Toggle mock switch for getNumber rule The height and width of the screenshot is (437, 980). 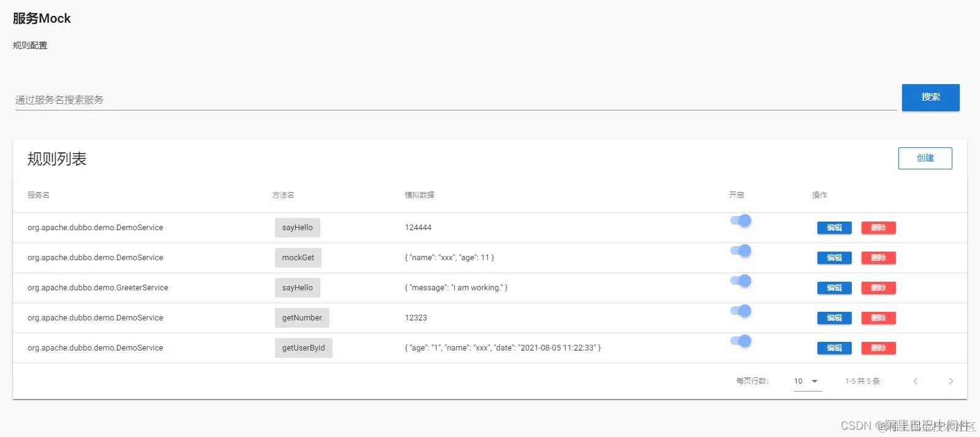pyautogui.click(x=741, y=311)
